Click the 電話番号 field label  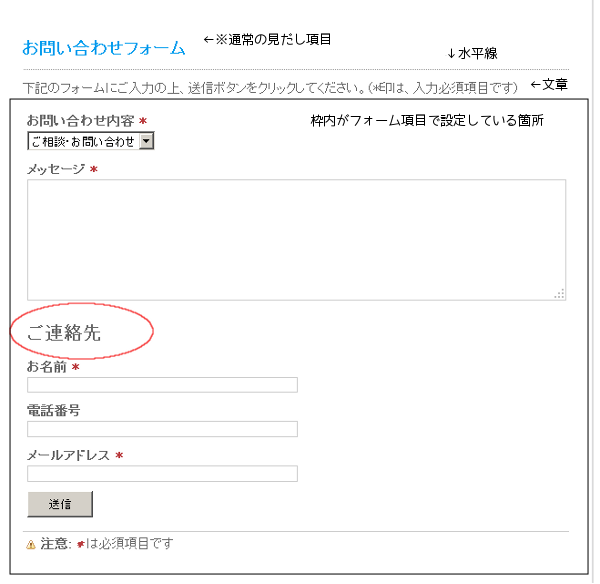[54, 411]
